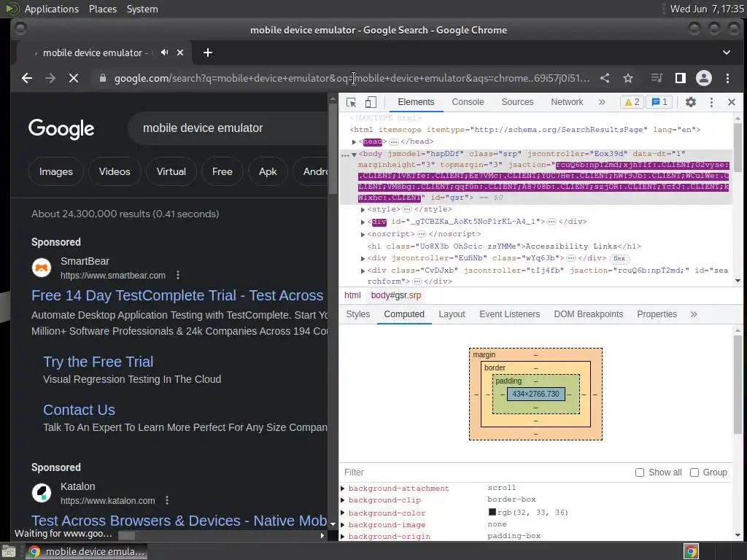The height and width of the screenshot is (560, 747).
Task: Open Free 14 Day TestComplete Trial link
Action: (177, 296)
